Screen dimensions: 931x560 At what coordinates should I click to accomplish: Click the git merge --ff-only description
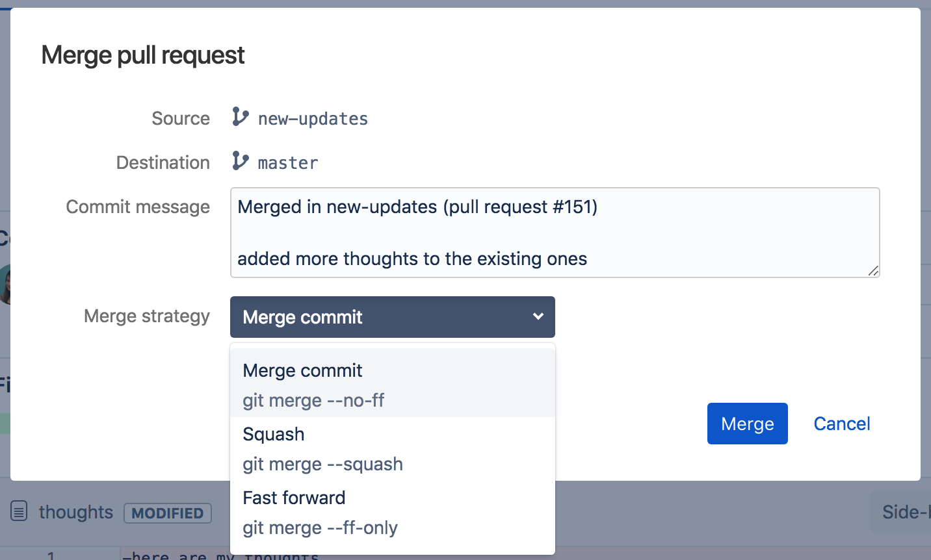321,528
